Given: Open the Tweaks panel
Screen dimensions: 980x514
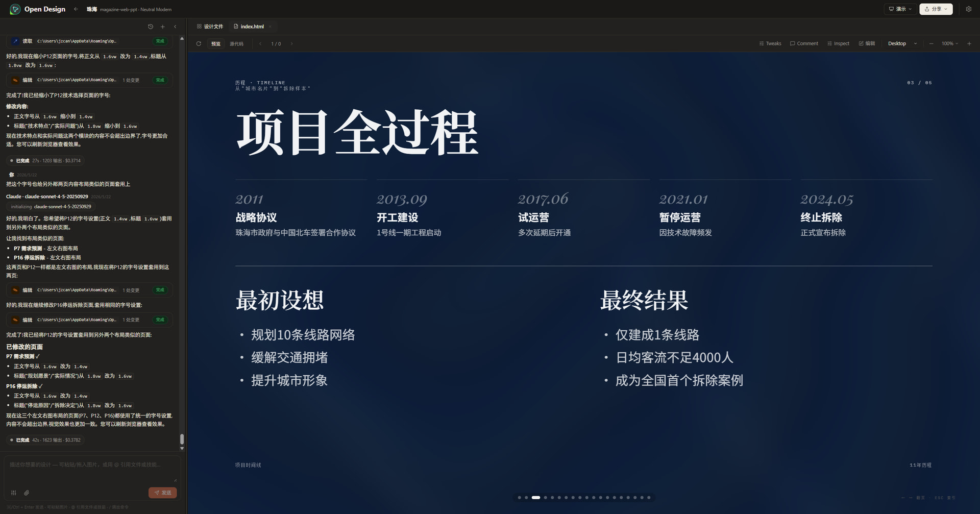Looking at the screenshot, I should [x=770, y=44].
